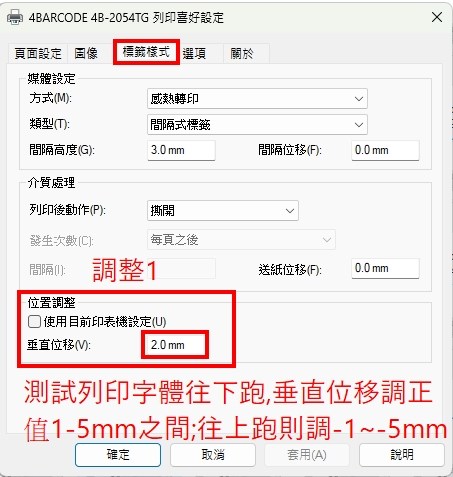This screenshot has height=477, width=453.
Task: Switch to the 頁面設定 tab
Action: 38,53
